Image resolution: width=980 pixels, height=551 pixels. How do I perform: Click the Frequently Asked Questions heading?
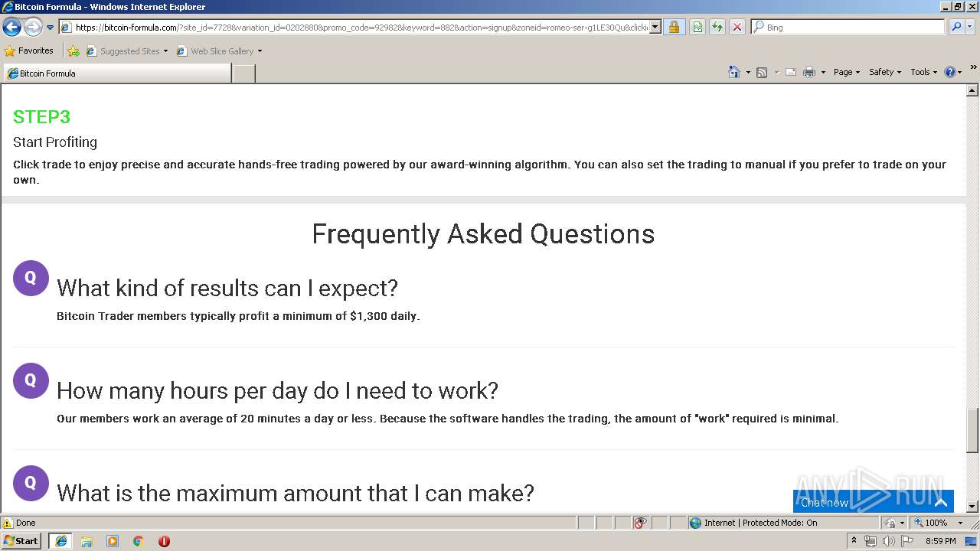[x=483, y=233]
